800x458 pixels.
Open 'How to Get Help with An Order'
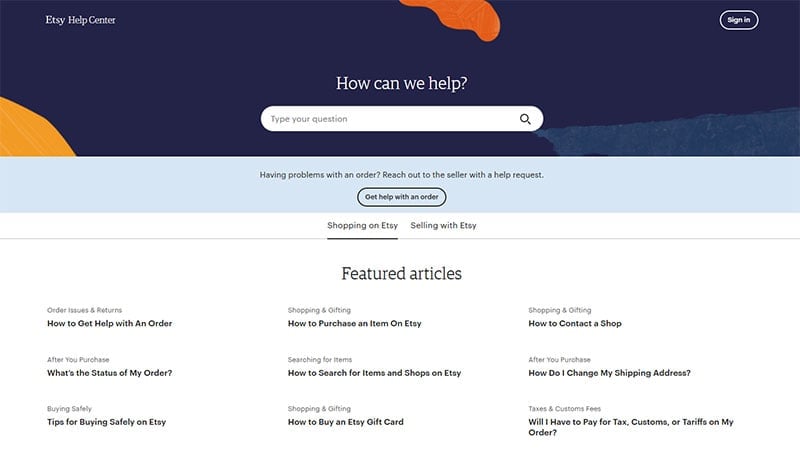pyautogui.click(x=110, y=324)
